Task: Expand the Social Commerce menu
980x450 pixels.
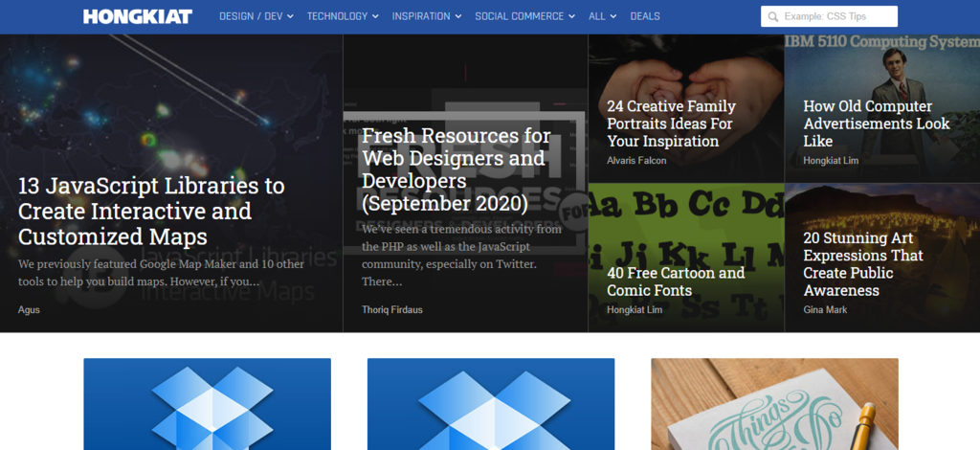Action: coord(525,16)
